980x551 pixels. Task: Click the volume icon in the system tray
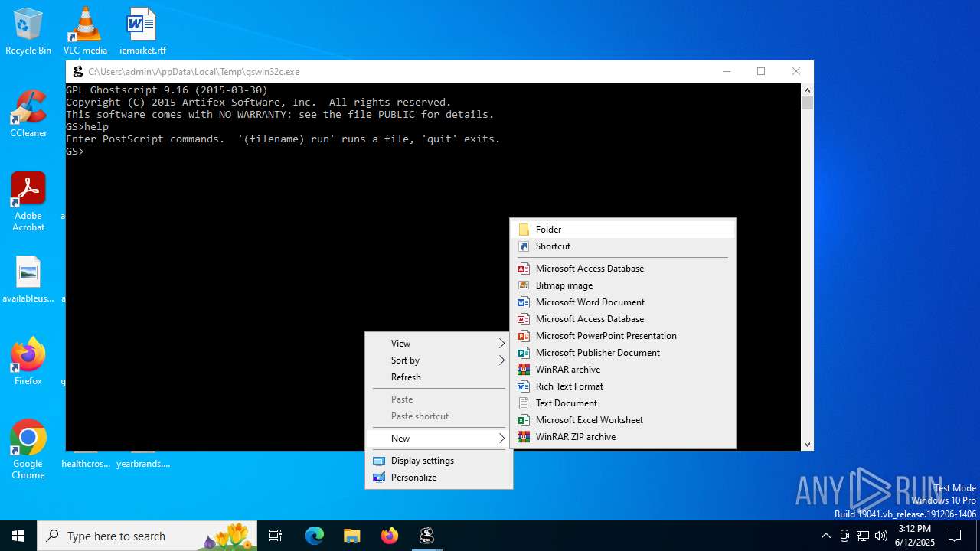(881, 536)
